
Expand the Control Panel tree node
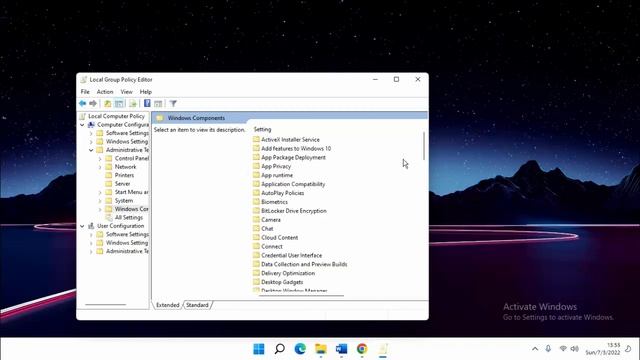tap(100, 158)
